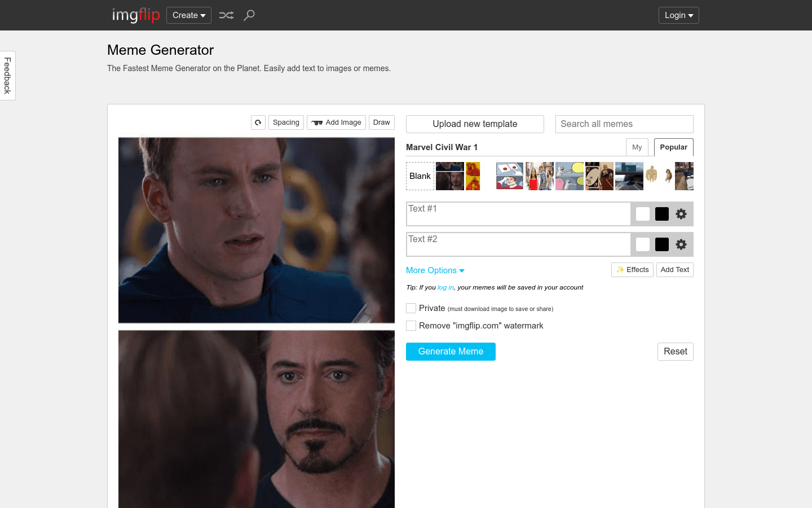Click the Search all memes field
Viewport: 812px width, 508px height.
[x=624, y=124]
